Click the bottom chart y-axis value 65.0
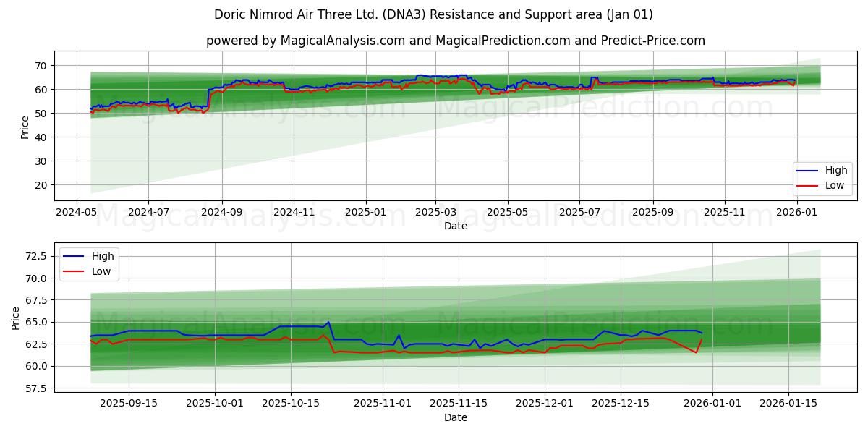 (38, 323)
